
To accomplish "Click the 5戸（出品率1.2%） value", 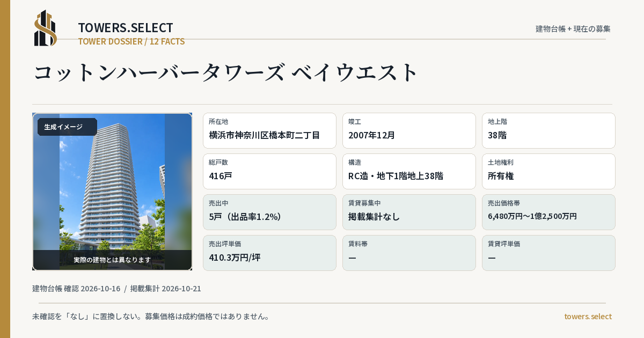I will (245, 217).
